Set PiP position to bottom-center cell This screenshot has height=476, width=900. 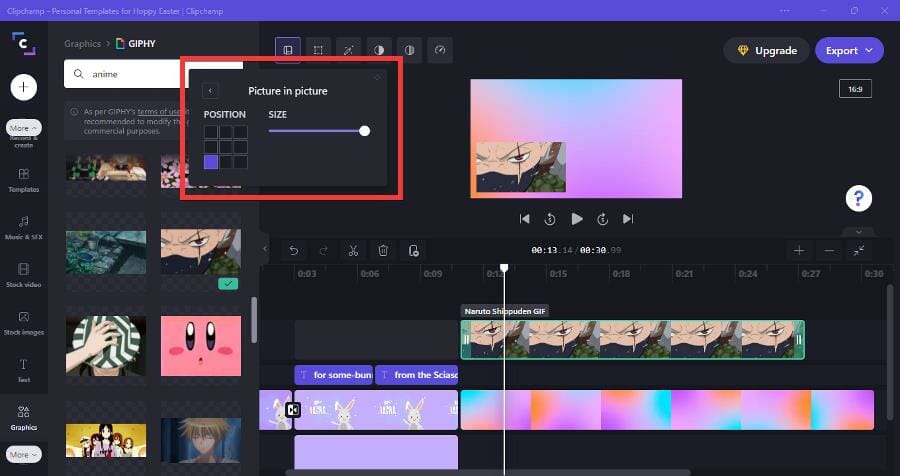pyautogui.click(x=226, y=162)
